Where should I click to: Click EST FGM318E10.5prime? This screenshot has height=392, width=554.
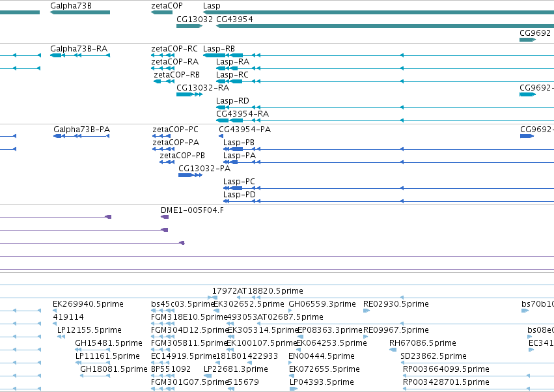point(189,317)
